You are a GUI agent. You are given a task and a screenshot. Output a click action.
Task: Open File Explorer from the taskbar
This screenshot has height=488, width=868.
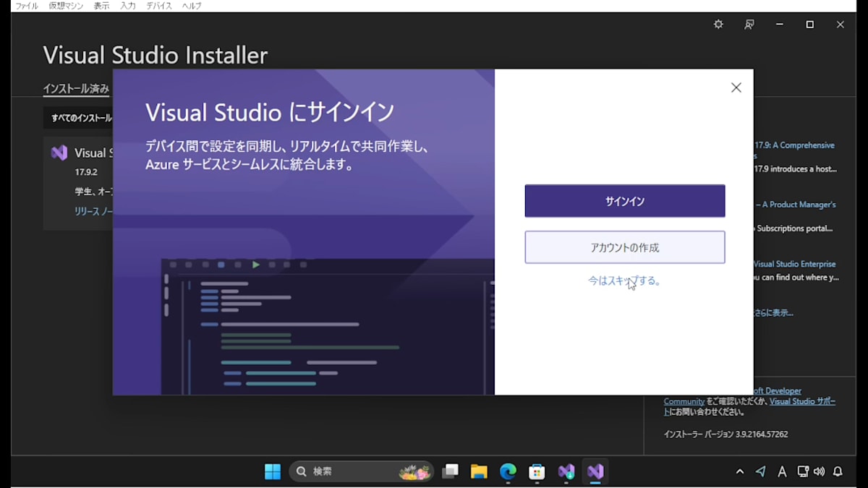point(478,471)
